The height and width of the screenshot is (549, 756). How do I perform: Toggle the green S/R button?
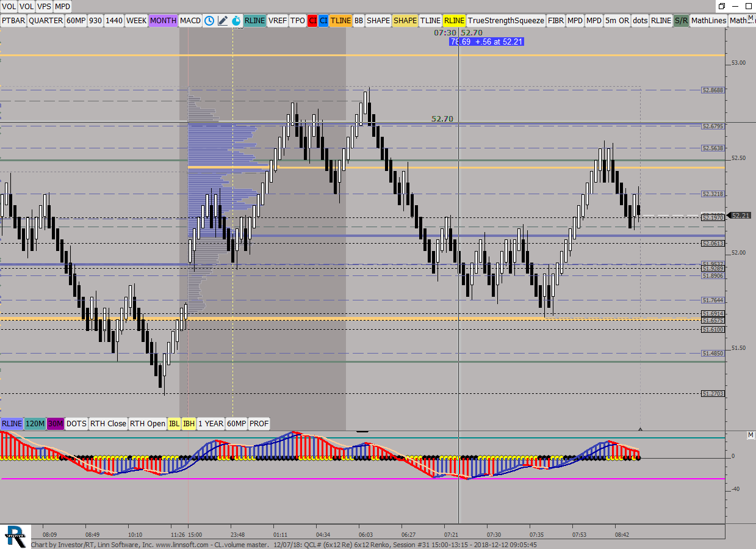(x=682, y=21)
